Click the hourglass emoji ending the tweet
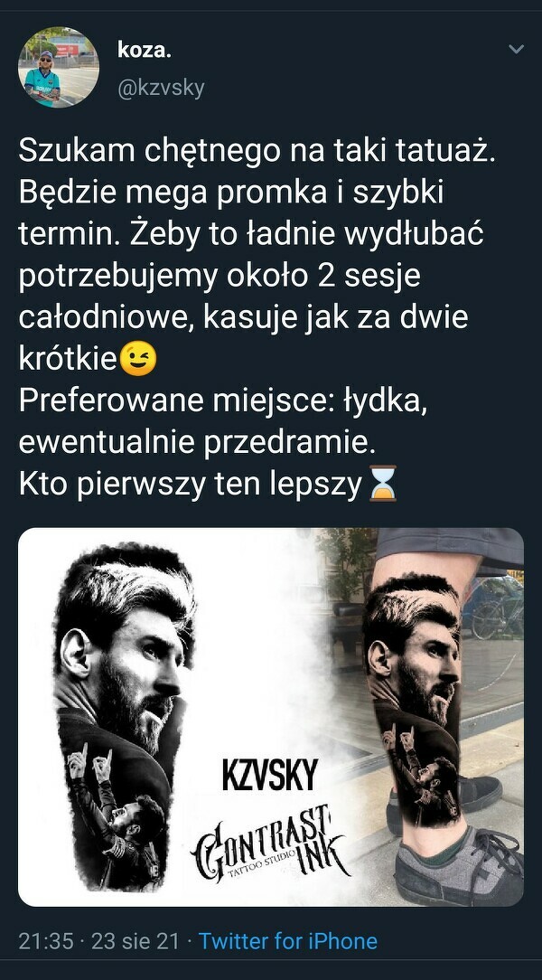 [382, 483]
